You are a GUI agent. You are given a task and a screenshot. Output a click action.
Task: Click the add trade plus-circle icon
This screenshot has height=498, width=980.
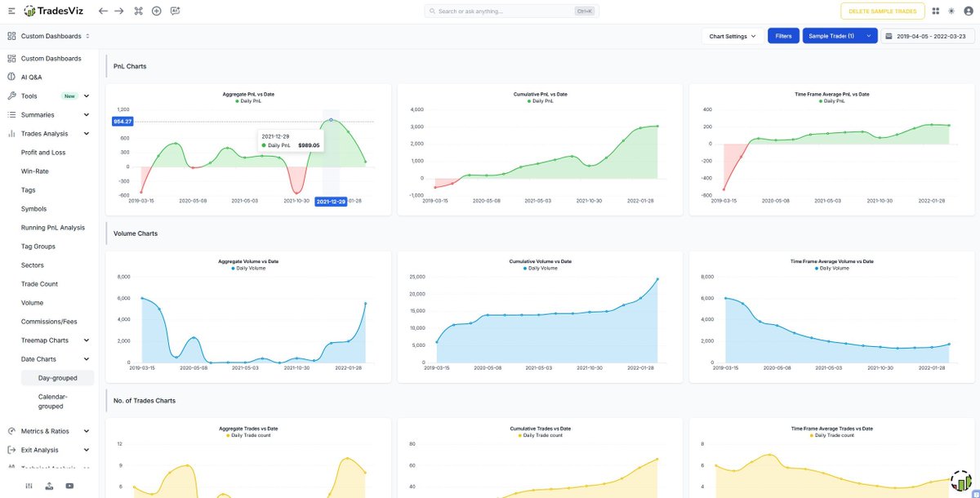click(157, 11)
